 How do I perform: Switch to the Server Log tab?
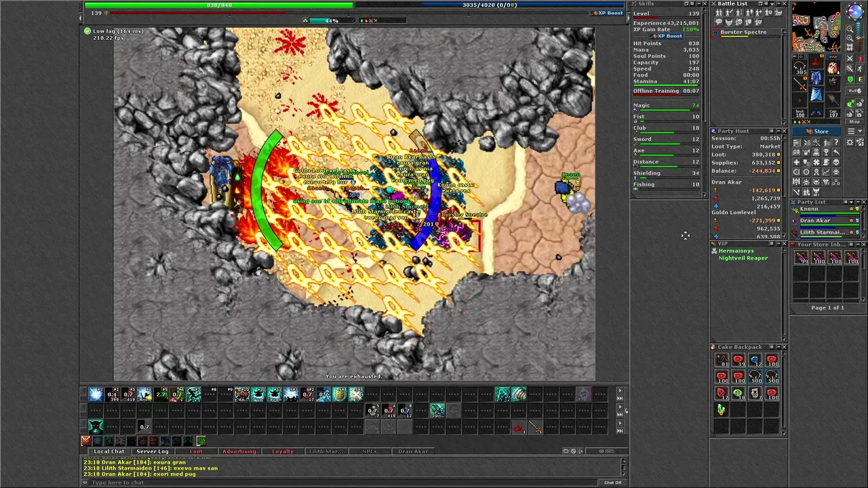[x=153, y=451]
